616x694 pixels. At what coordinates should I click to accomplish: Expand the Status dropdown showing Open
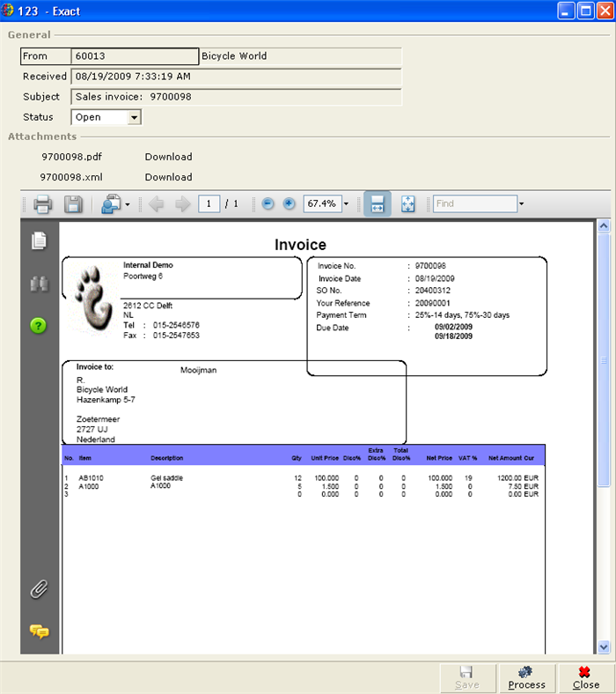tap(135, 117)
